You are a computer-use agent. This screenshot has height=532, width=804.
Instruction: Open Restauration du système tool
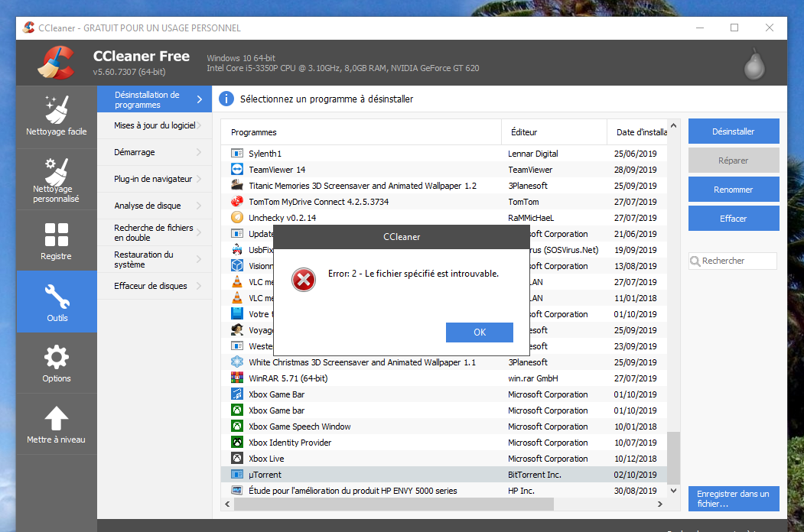155,259
